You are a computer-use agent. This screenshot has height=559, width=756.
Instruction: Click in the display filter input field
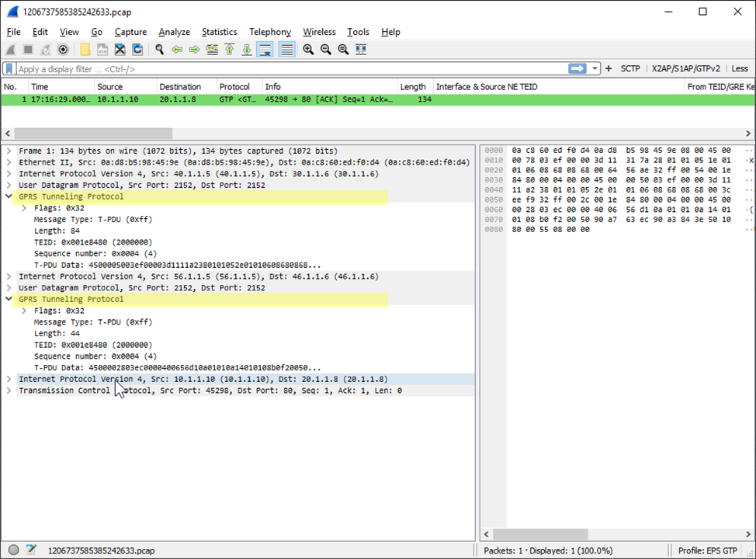pyautogui.click(x=287, y=69)
